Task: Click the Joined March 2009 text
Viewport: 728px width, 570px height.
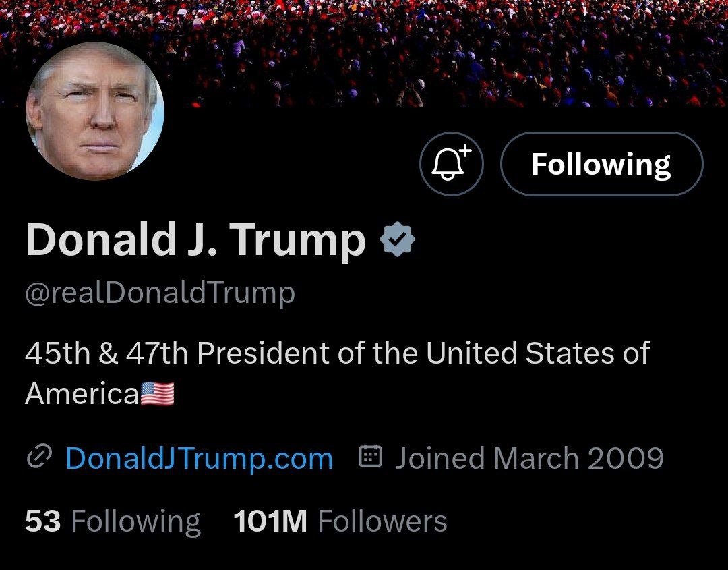Action: point(529,458)
